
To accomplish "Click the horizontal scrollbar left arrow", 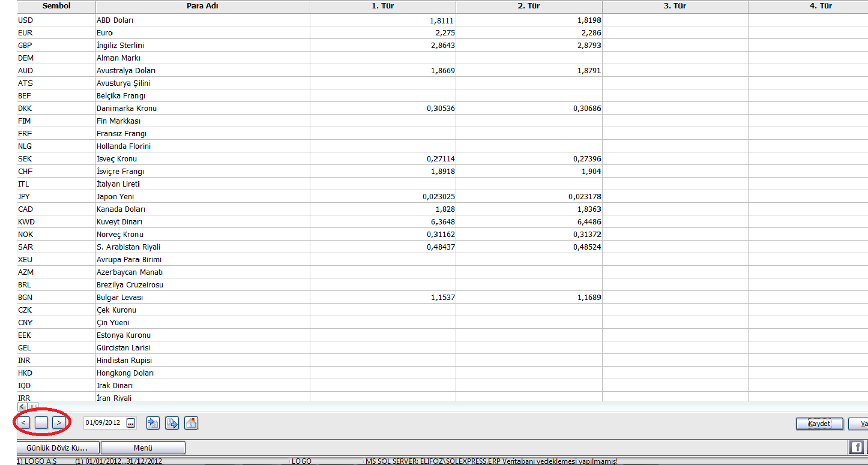I will point(22,406).
